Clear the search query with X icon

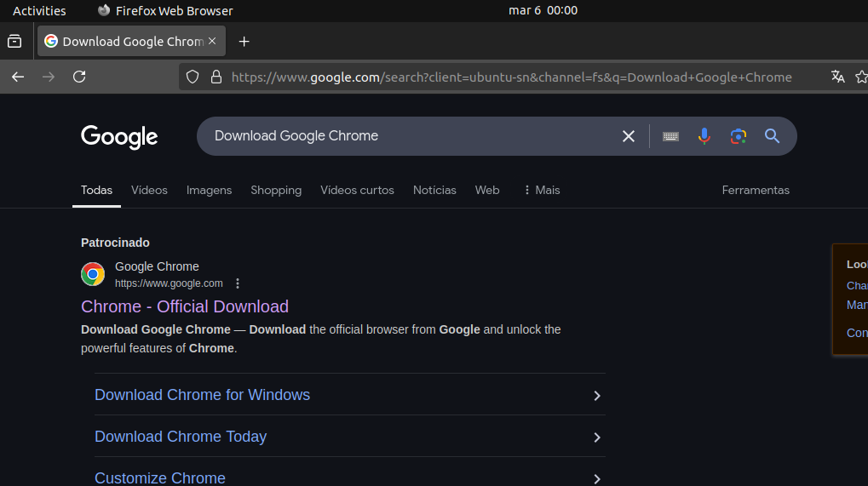tap(629, 136)
